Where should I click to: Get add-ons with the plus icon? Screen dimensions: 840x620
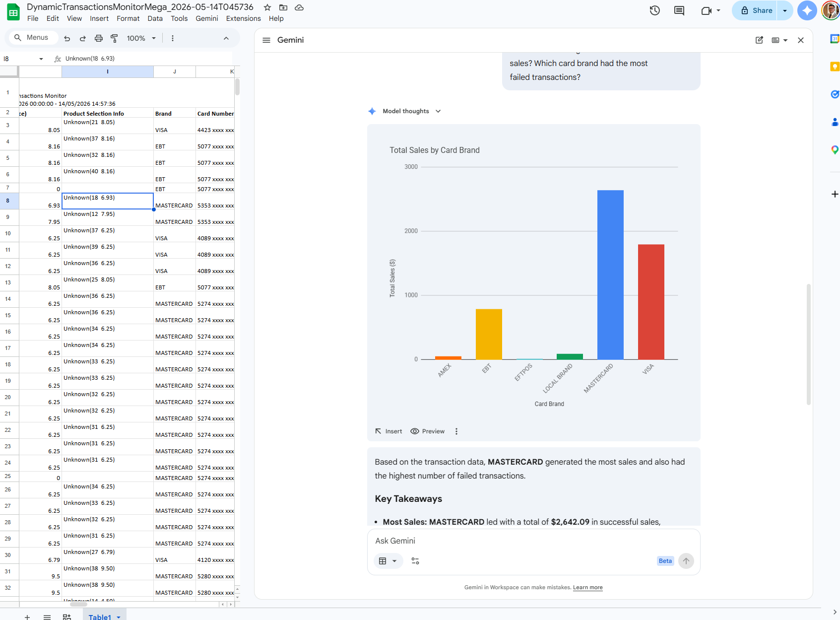tap(835, 194)
